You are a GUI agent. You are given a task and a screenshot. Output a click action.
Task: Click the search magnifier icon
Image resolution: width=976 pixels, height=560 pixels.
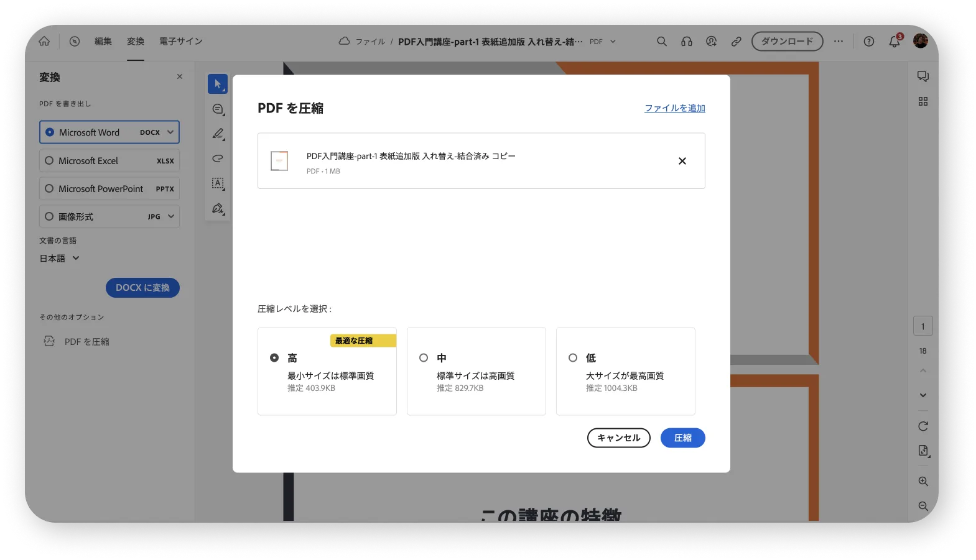662,41
